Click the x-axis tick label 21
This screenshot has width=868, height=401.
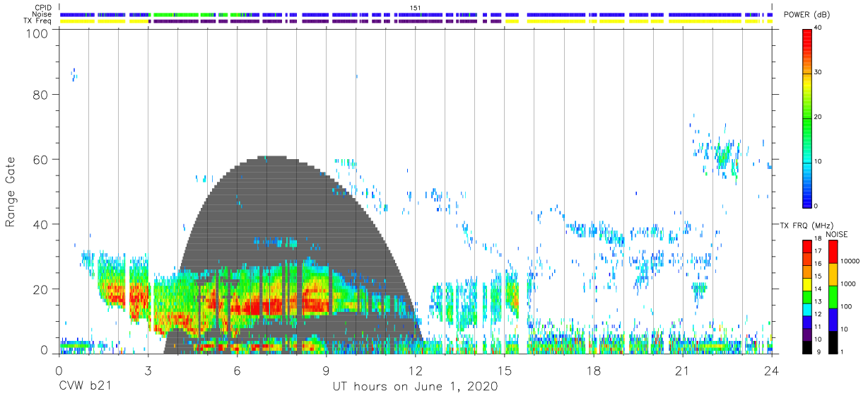pos(683,371)
